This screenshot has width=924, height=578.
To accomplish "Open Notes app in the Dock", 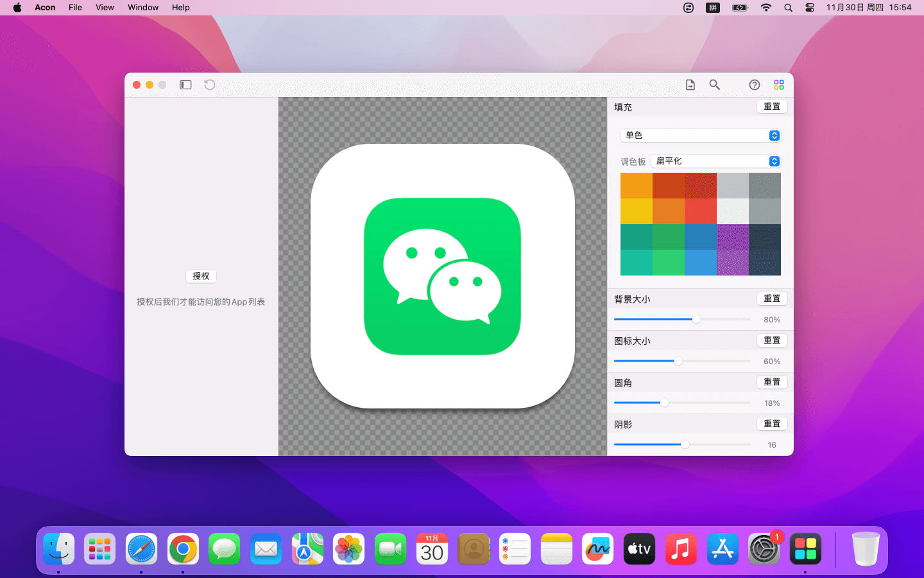I will click(x=556, y=549).
